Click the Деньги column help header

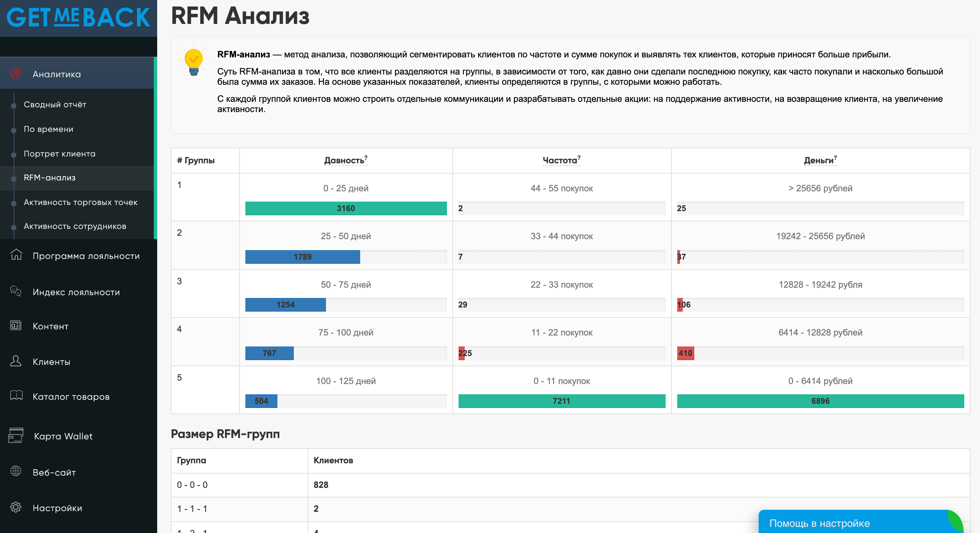click(820, 160)
